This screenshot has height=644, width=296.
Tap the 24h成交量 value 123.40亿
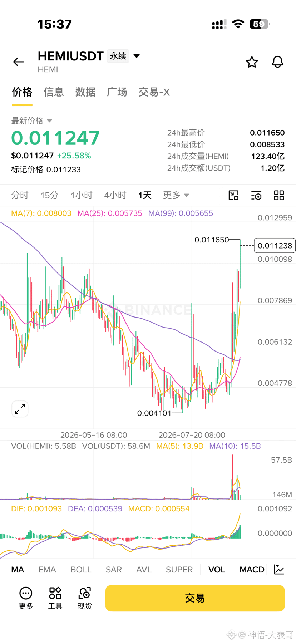268,156
